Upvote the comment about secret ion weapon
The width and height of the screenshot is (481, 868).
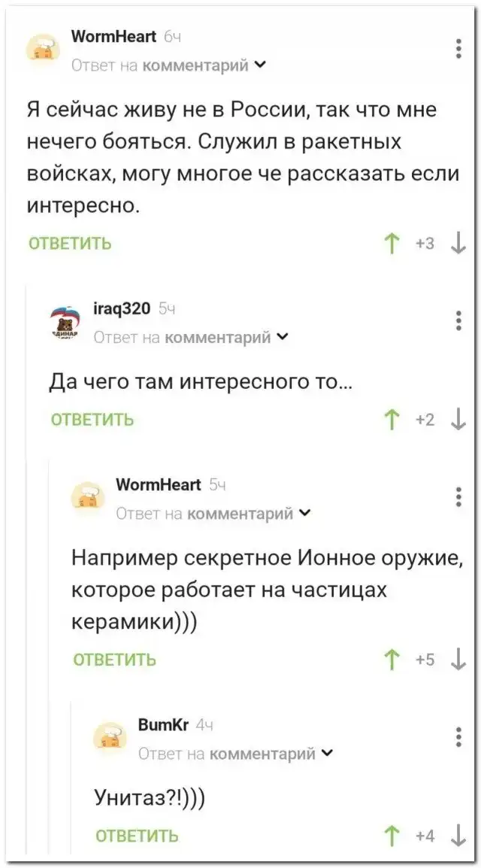[x=390, y=660]
